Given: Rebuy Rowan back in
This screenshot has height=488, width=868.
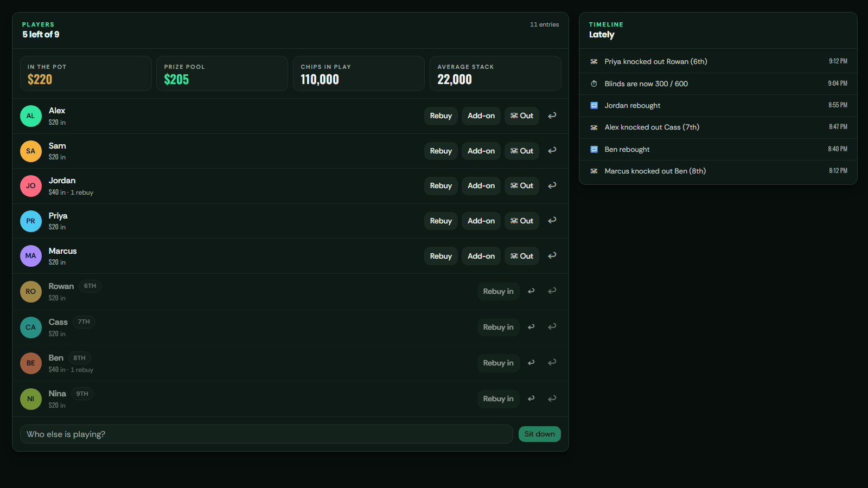Looking at the screenshot, I should [499, 291].
